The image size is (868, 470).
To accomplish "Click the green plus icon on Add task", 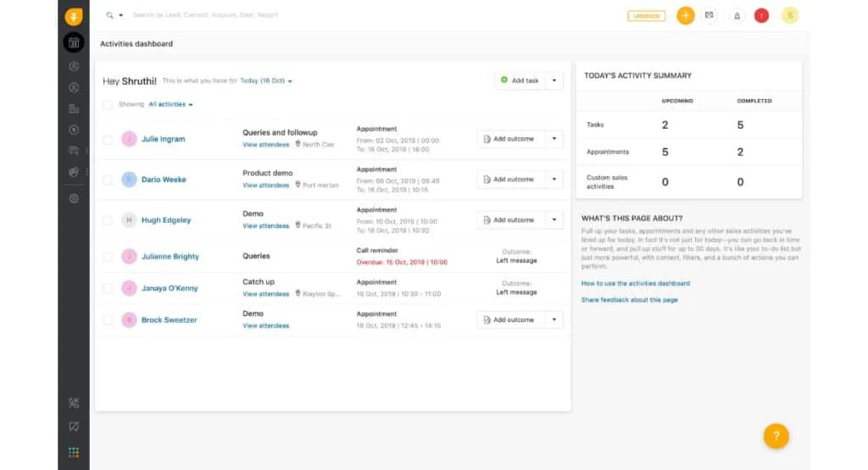I will click(x=504, y=80).
